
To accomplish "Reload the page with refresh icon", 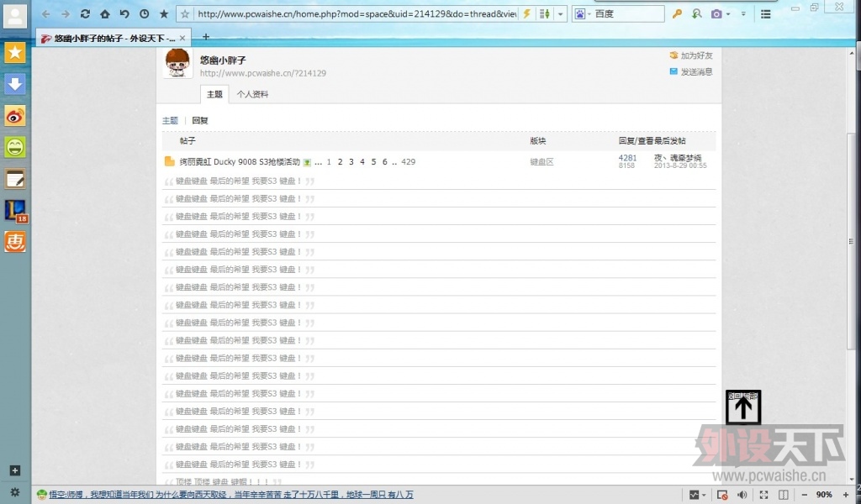I will (x=85, y=13).
